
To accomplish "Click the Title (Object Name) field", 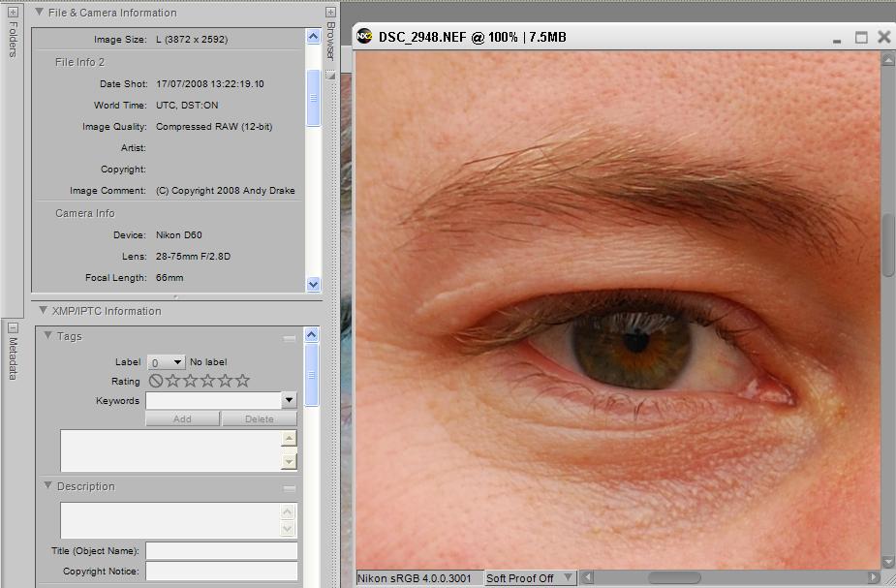I will 221,550.
